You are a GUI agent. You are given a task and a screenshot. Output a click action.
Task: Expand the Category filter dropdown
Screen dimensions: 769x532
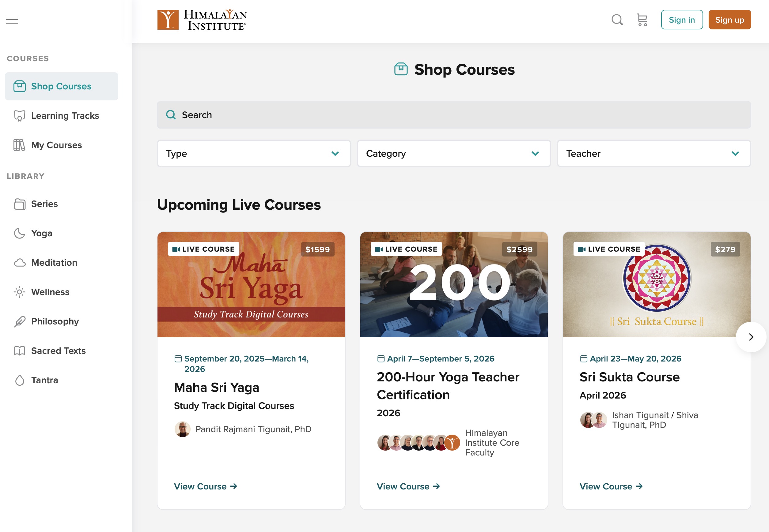453,153
